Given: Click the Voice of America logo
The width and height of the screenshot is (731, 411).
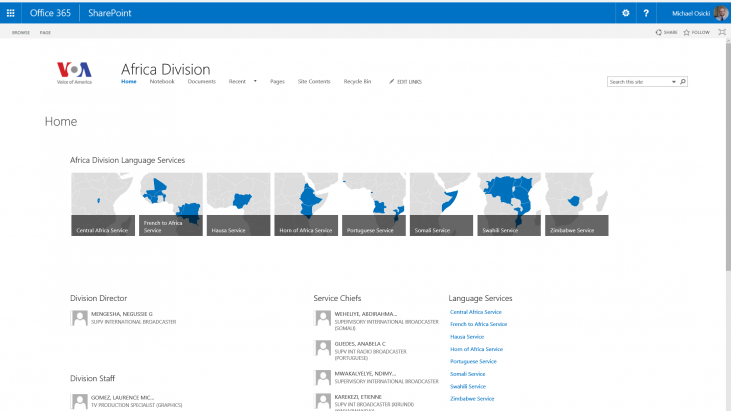Looking at the screenshot, I should pyautogui.click(x=74, y=73).
